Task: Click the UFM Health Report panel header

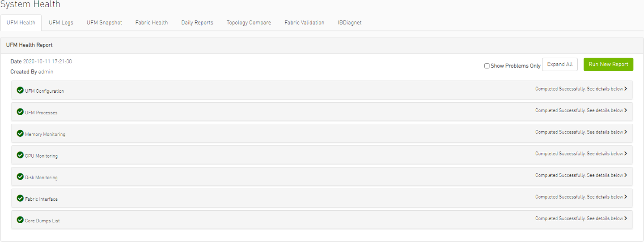Action: click(30, 45)
